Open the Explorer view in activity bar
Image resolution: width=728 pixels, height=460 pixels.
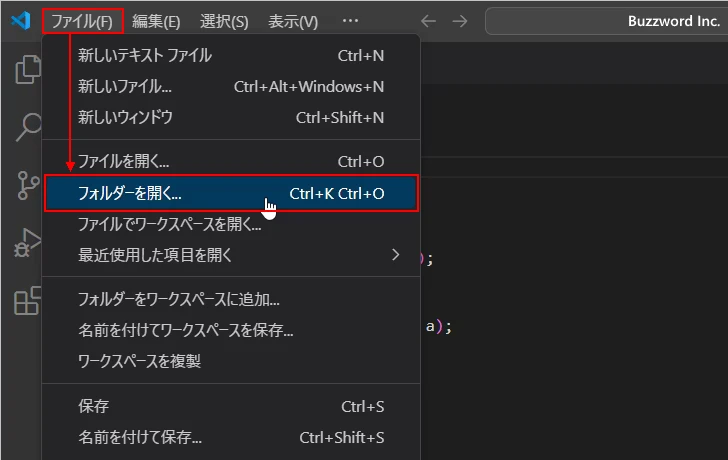click(x=28, y=70)
